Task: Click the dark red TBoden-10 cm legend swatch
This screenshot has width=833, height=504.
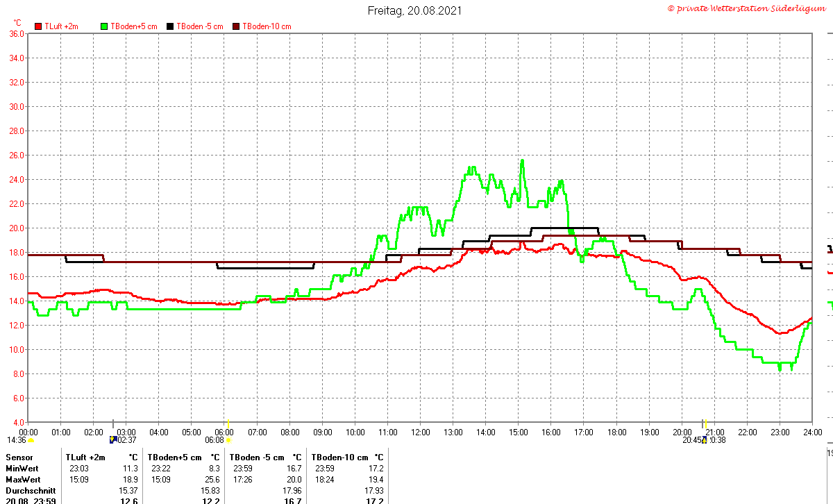Action: 236,26
